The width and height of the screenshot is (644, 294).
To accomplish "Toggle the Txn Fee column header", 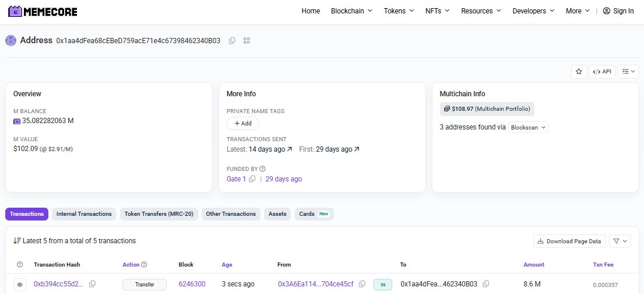I will coord(603,265).
